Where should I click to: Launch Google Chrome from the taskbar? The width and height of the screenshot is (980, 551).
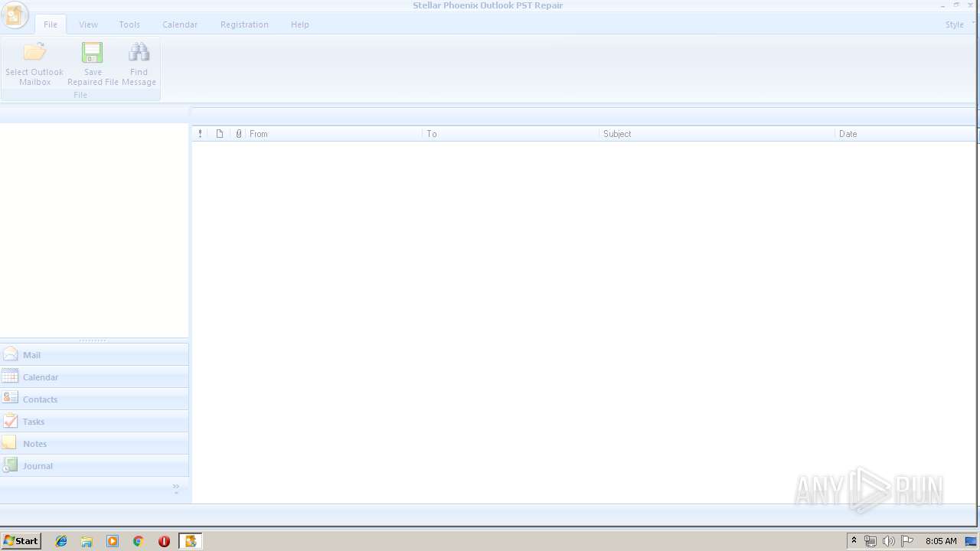click(139, 541)
